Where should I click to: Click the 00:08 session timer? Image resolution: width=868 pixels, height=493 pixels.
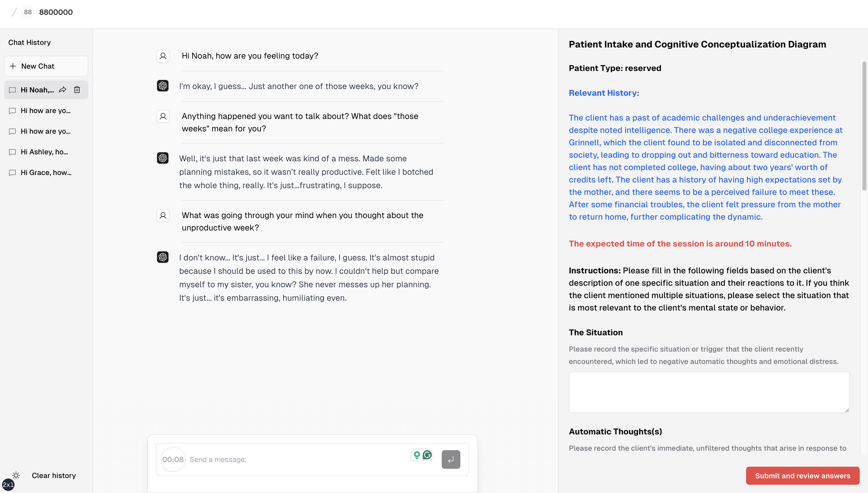173,459
